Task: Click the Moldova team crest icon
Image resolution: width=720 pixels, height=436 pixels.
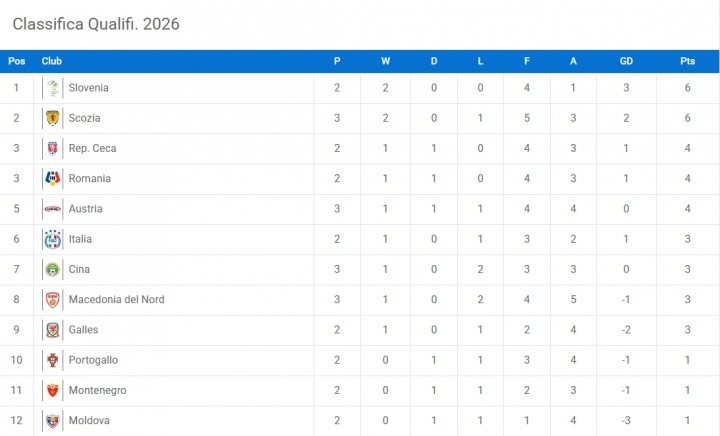Action: click(x=52, y=421)
